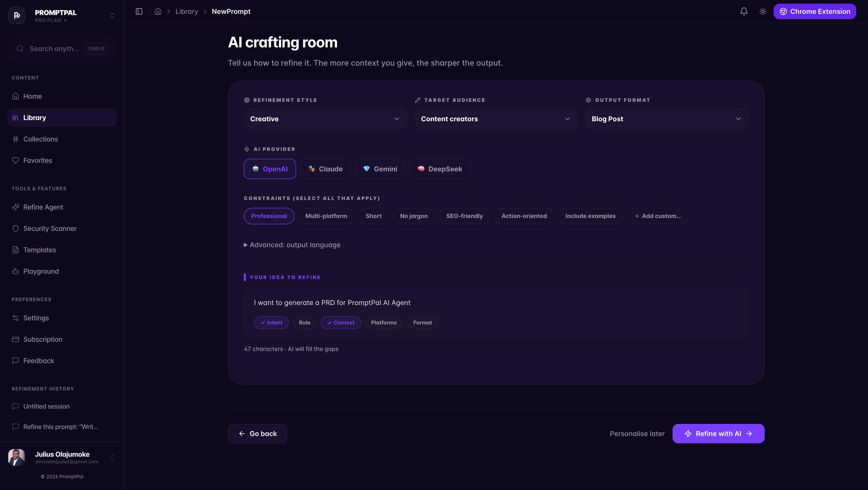
Task: Click the Playground robot icon
Action: 16,271
